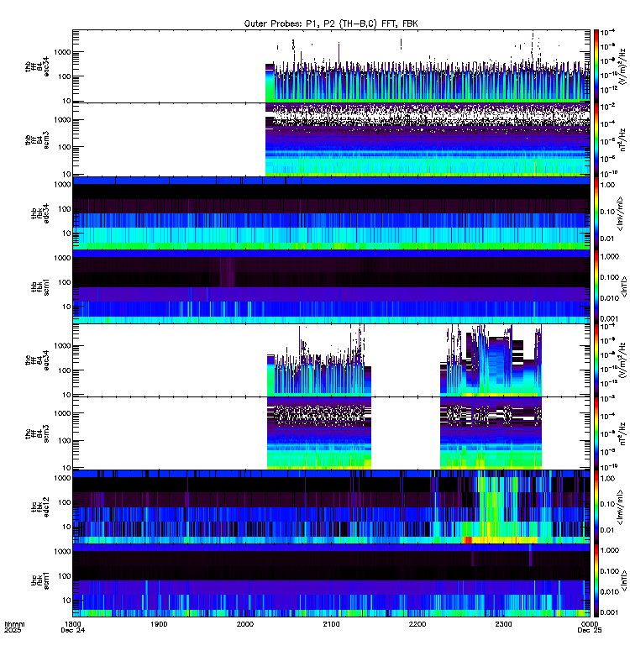Click the nT²/Hz unit label beside thb fff scm3
Image resolution: width=630 pixels, height=672 pixels.
622,139
